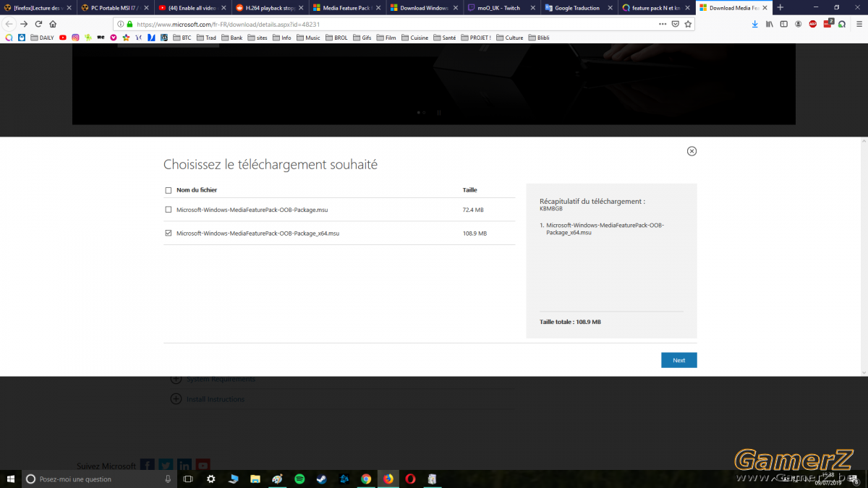
Task: Open the Bank bookmarks folder
Action: tap(231, 38)
